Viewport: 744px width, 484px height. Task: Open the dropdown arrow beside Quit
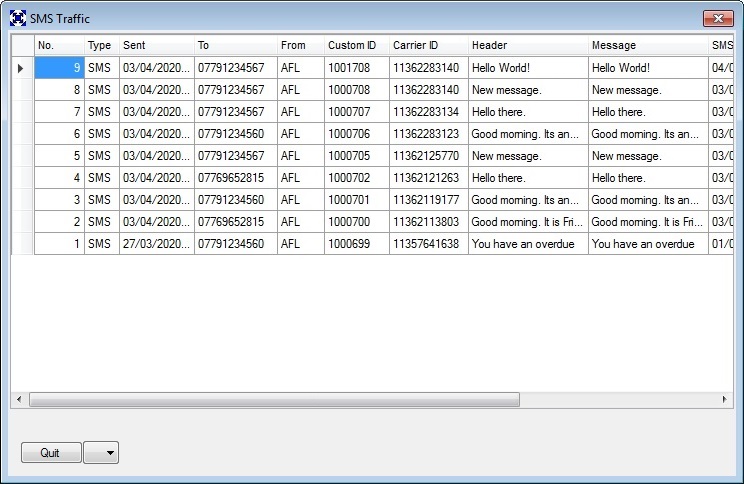101,453
